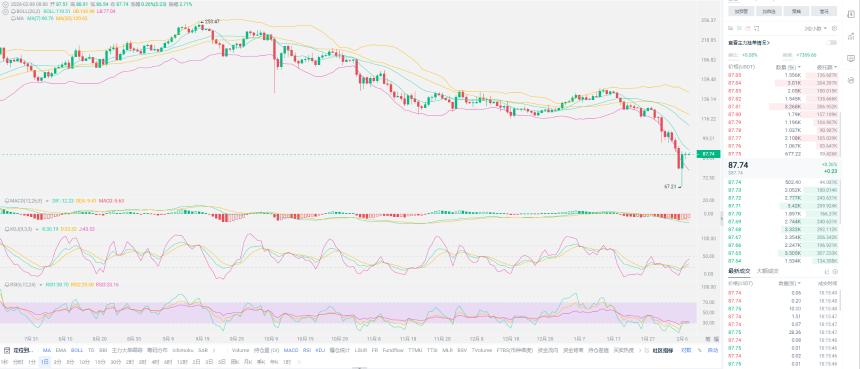
Task: Click 价格(USDT) header in order book
Action: [742, 67]
